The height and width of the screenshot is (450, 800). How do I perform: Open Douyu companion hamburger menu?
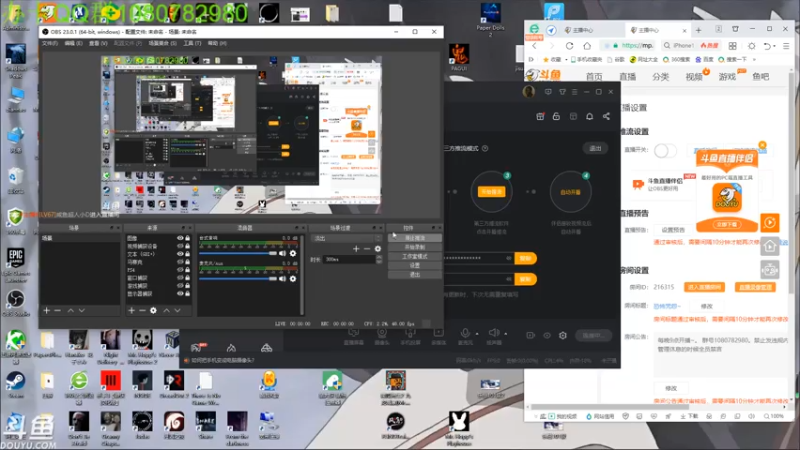pyautogui.click(x=574, y=92)
